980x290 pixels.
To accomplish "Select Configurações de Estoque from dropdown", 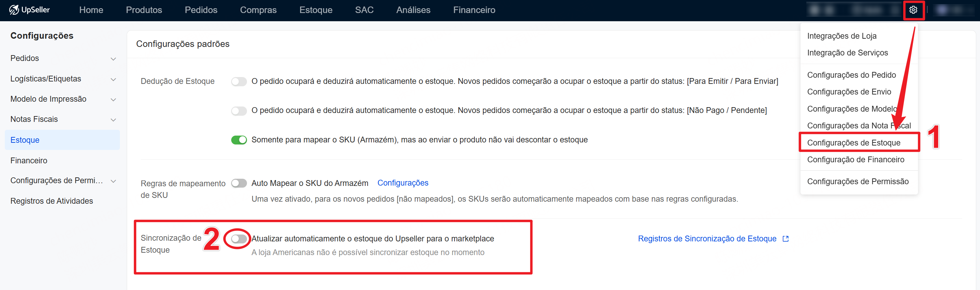I will [853, 142].
